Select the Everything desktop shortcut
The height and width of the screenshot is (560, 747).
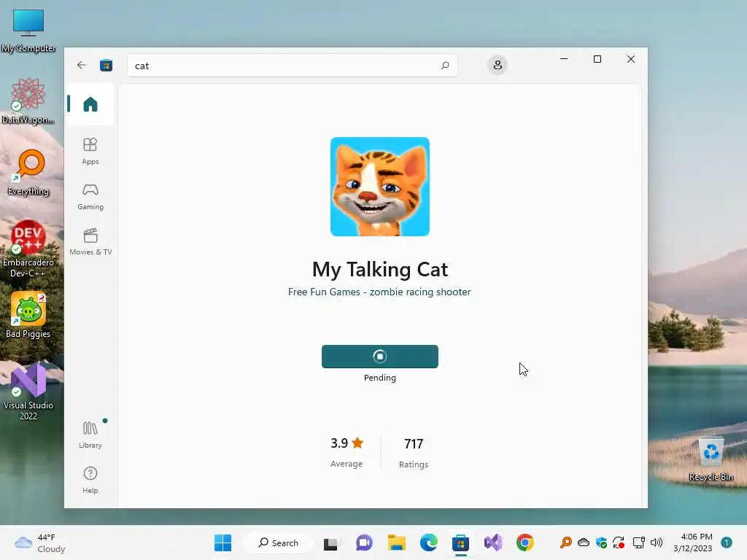tap(28, 173)
